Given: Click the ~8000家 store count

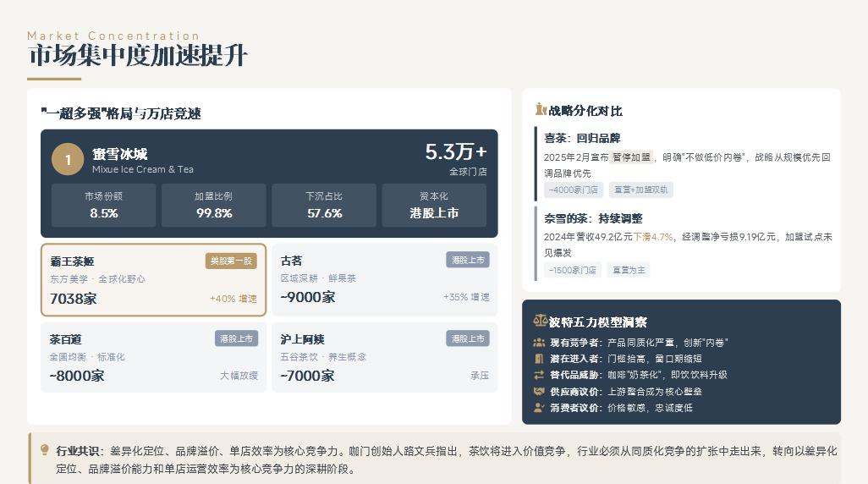Looking at the screenshot, I should coord(77,376).
